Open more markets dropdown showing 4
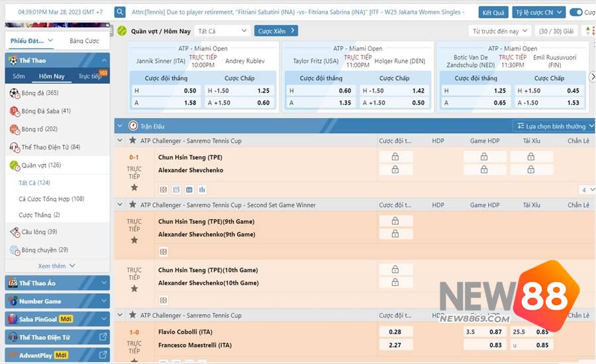This screenshot has height=364, width=596. coord(587,189)
